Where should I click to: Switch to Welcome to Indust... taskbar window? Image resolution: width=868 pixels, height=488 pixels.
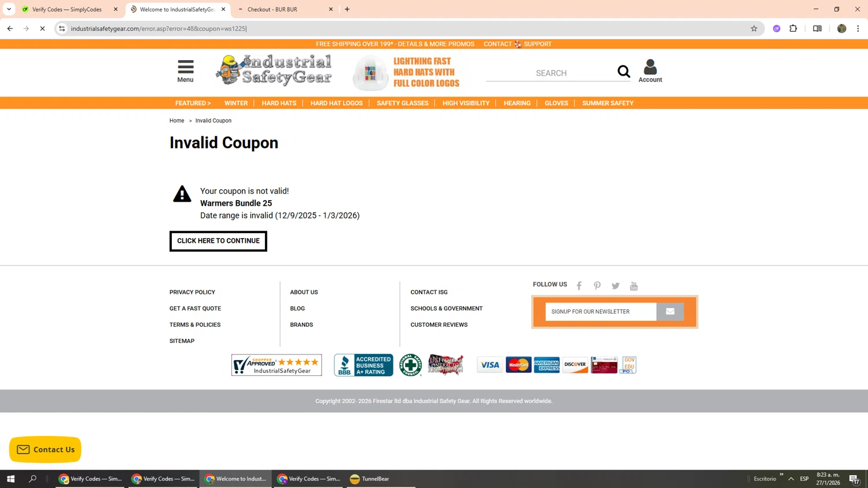236,479
